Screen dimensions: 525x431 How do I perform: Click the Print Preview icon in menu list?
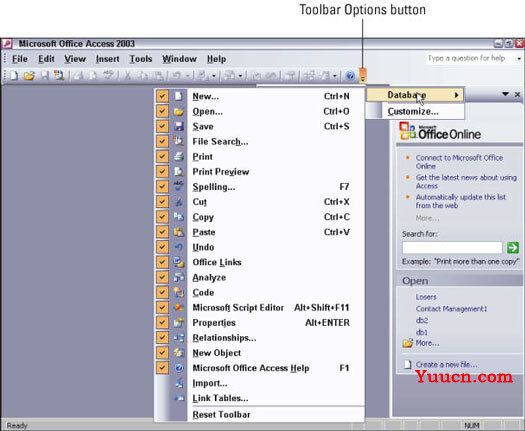[179, 172]
